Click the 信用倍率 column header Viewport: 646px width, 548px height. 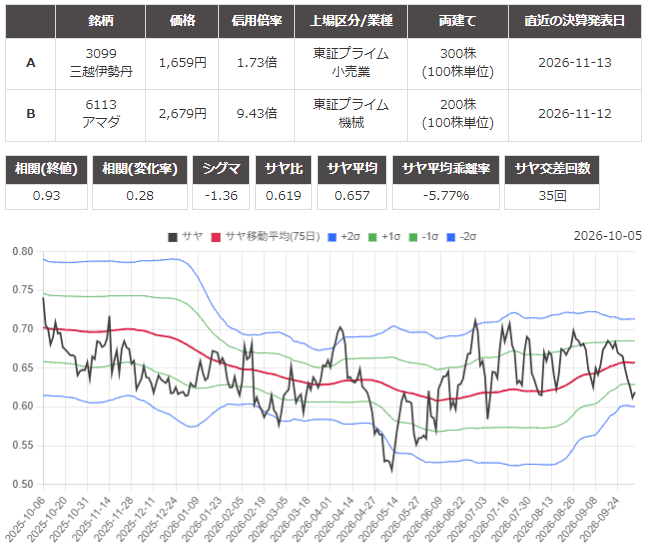click(x=257, y=21)
